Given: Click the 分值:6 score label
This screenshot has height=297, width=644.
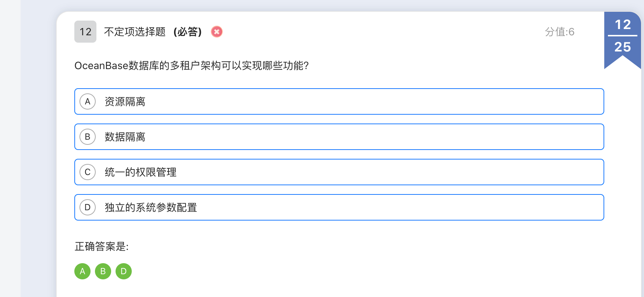Looking at the screenshot, I should [559, 32].
